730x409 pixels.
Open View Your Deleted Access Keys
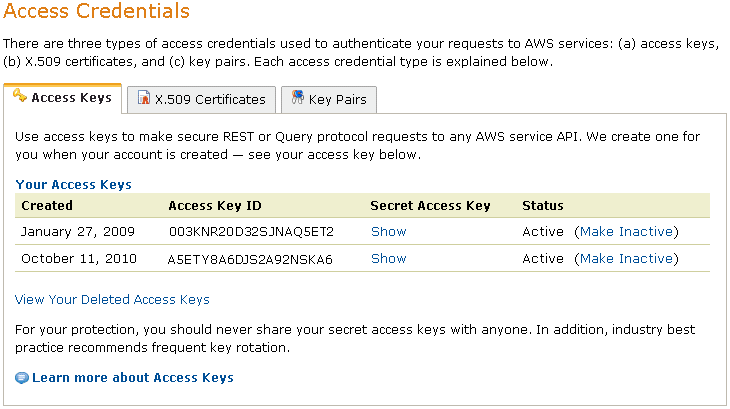tap(112, 299)
